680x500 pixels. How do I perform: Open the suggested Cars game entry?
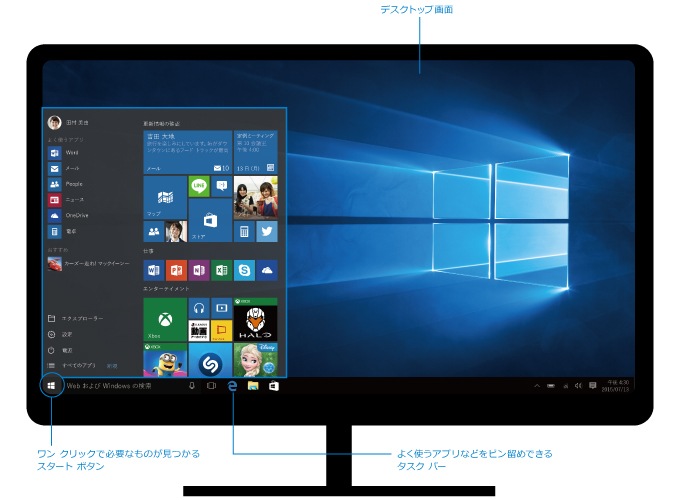[x=88, y=264]
